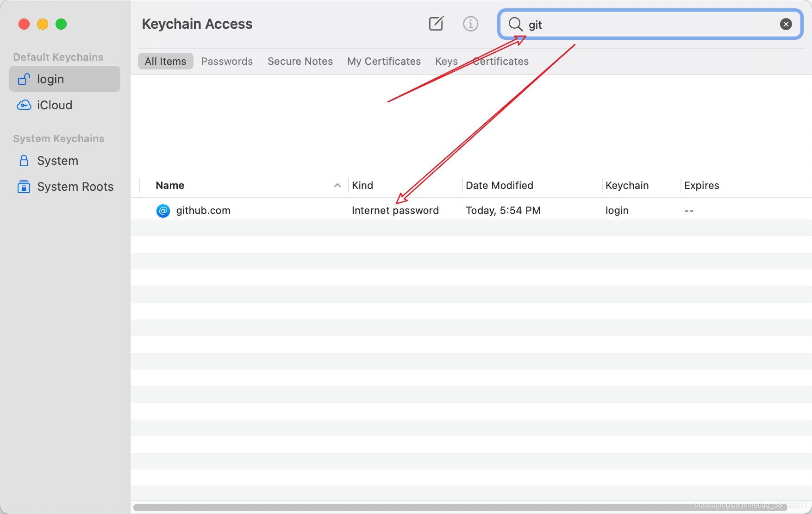Select the System keychain in sidebar

[65, 161]
